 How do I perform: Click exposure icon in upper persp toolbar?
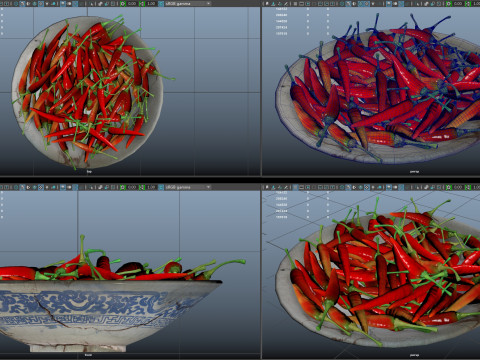(449, 4)
